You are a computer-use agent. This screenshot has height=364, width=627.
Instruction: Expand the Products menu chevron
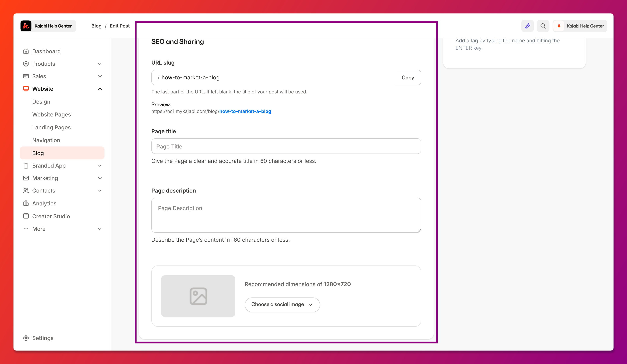[100, 64]
